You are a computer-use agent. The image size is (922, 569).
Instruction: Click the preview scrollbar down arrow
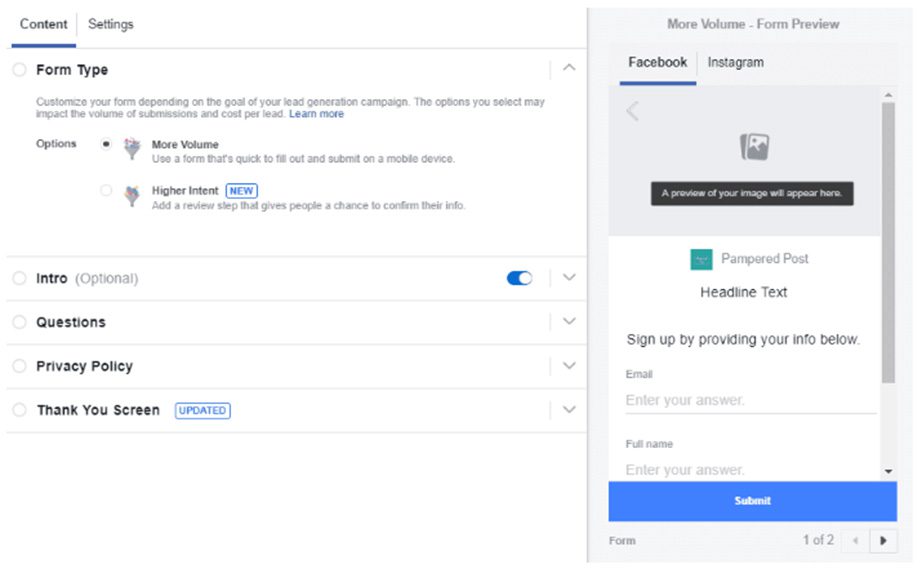tap(888, 471)
